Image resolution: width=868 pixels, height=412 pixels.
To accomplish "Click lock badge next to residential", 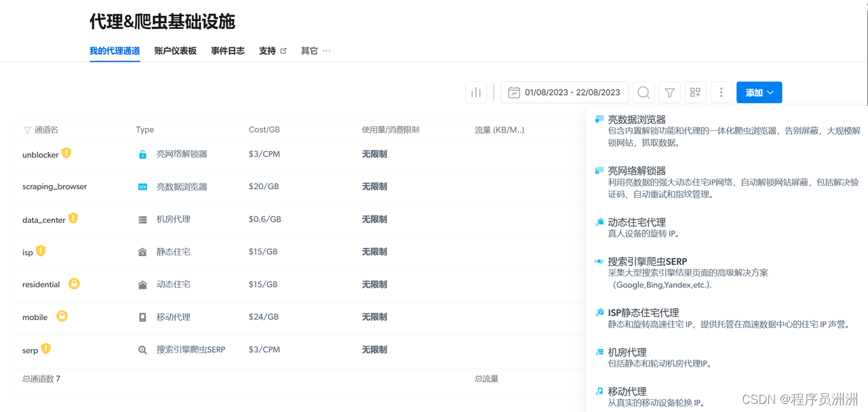I will point(74,283).
